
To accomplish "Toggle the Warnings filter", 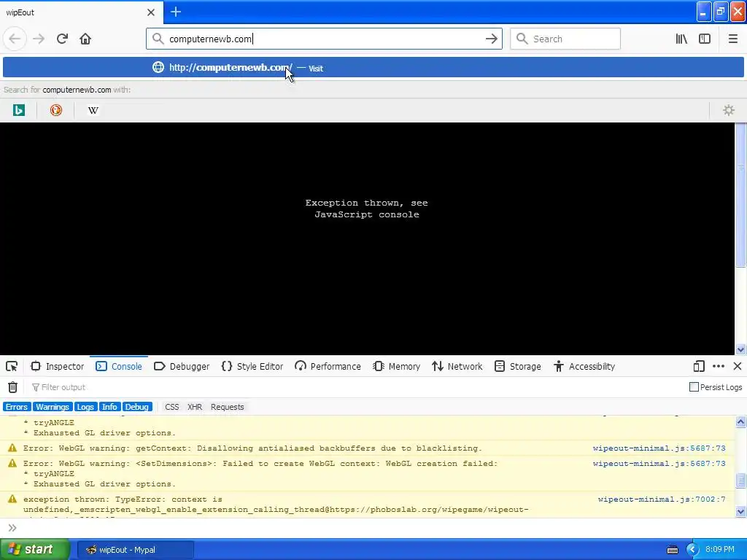I will [53, 407].
